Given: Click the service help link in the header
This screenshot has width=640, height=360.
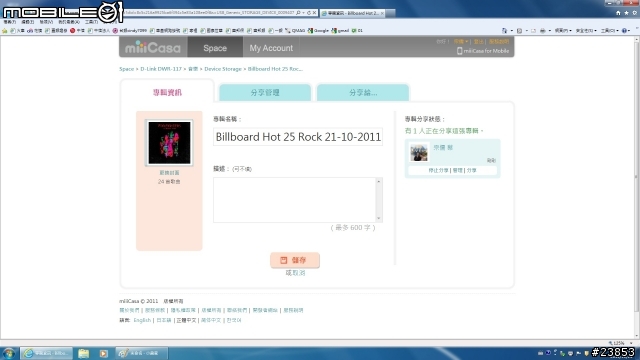Looking at the screenshot, I should [x=499, y=41].
